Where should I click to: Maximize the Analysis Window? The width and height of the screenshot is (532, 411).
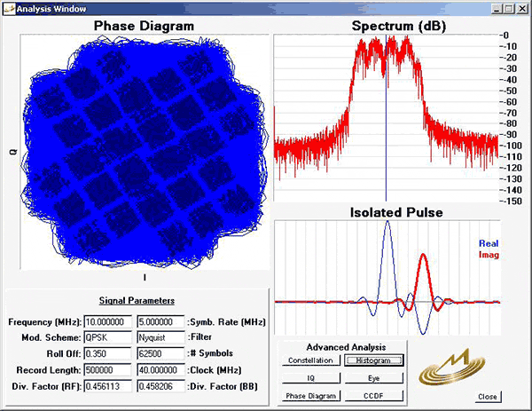[x=509, y=8]
